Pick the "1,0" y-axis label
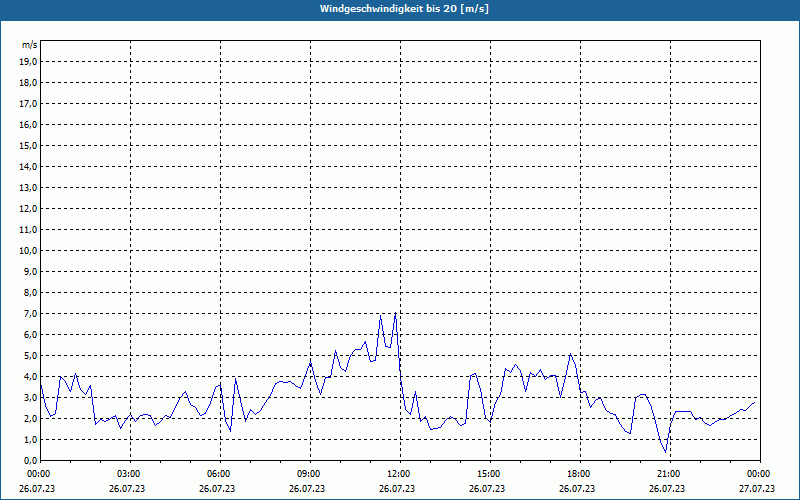Screen dimensions: 800x500 (30, 440)
